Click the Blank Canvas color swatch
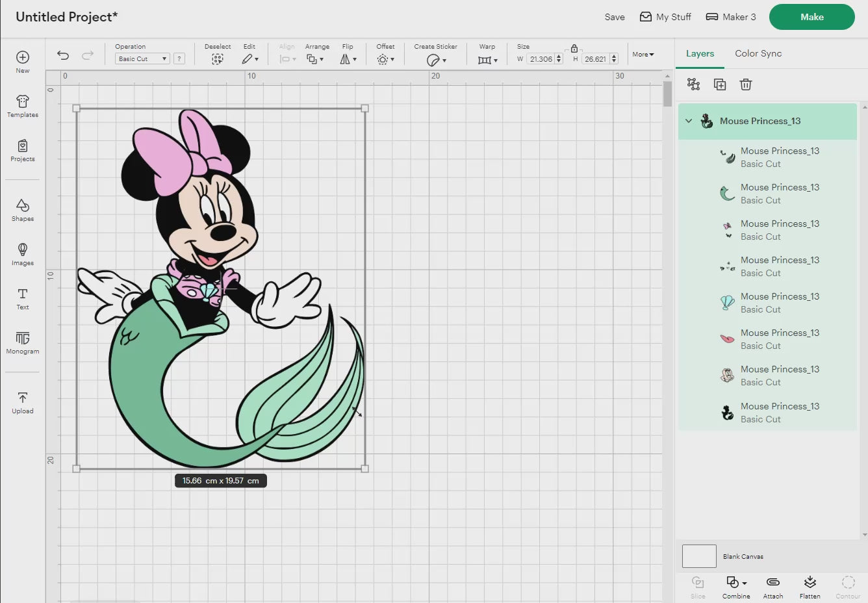 (699, 556)
